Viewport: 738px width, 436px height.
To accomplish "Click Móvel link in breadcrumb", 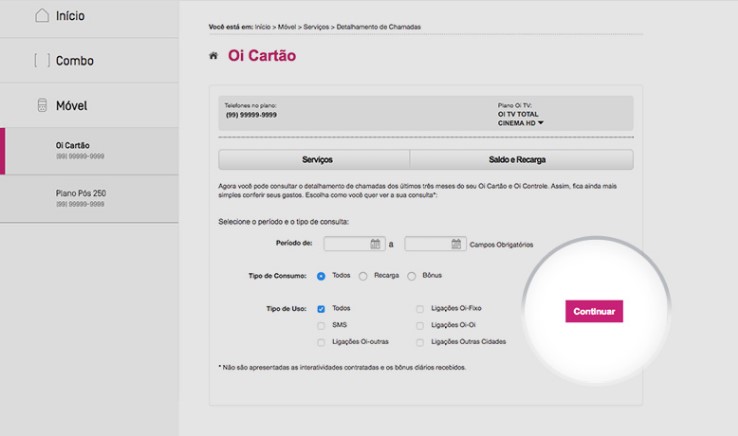I will pos(287,27).
